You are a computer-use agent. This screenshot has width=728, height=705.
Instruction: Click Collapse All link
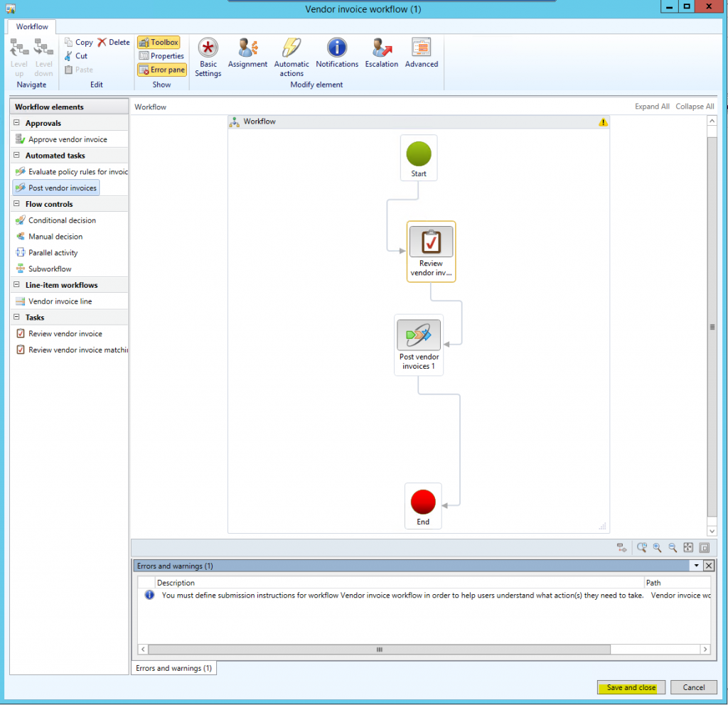tap(695, 107)
